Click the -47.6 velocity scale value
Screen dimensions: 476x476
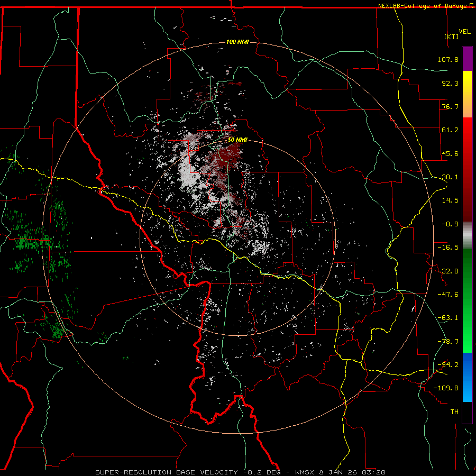click(x=448, y=295)
